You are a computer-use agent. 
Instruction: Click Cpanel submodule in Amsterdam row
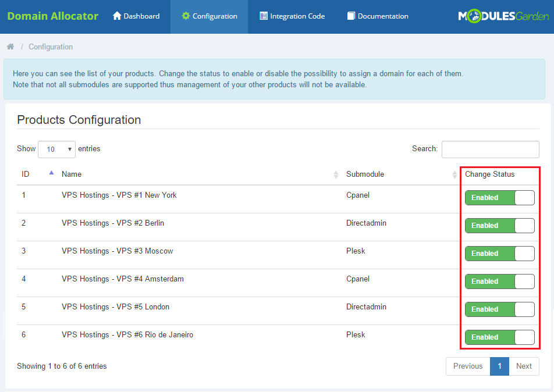pos(358,279)
